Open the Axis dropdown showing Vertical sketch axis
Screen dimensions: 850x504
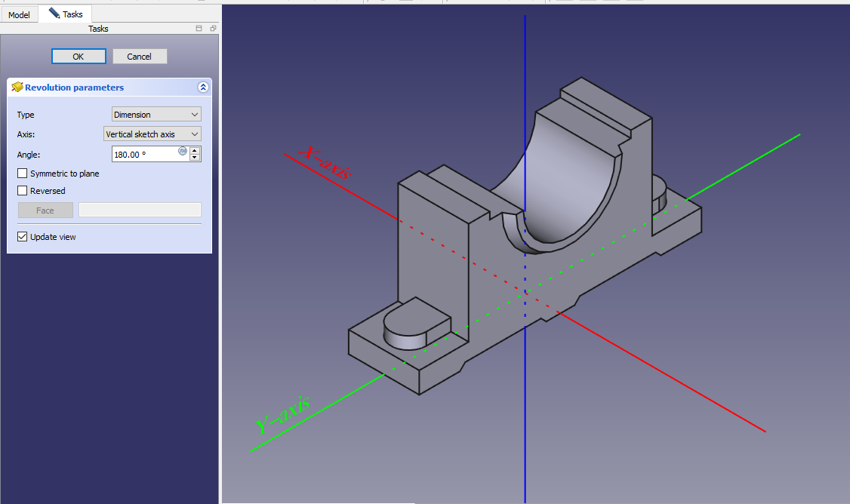click(152, 134)
